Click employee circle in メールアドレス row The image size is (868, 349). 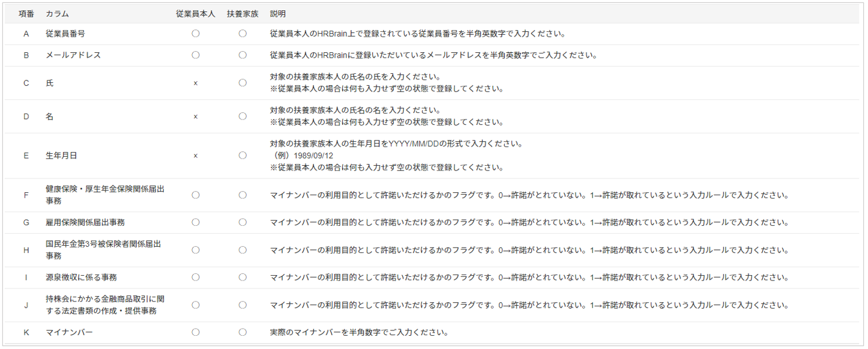click(196, 55)
